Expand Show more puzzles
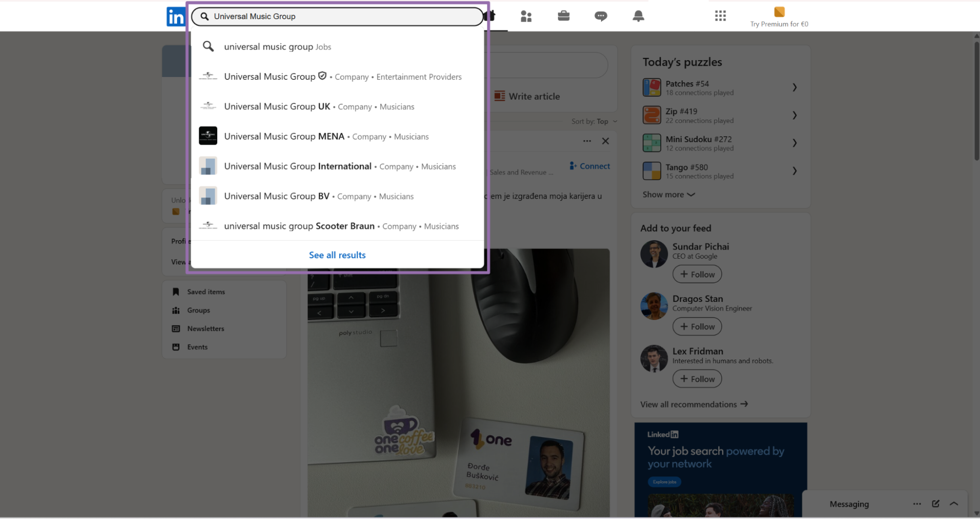Image resolution: width=980 pixels, height=519 pixels. click(669, 195)
